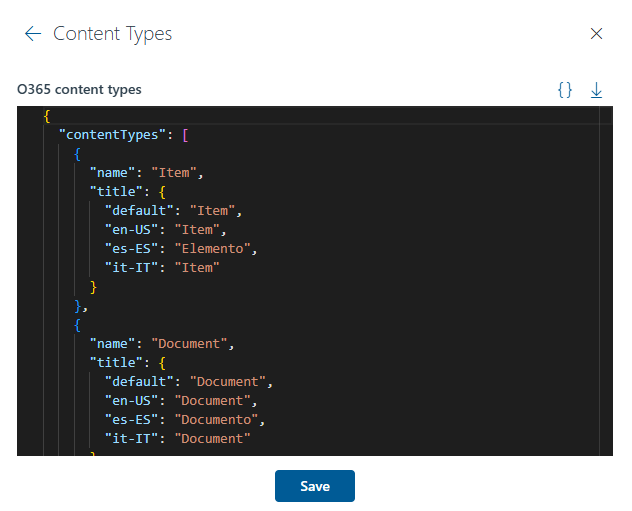
Task: Click the Content Types heading
Action: (112, 34)
